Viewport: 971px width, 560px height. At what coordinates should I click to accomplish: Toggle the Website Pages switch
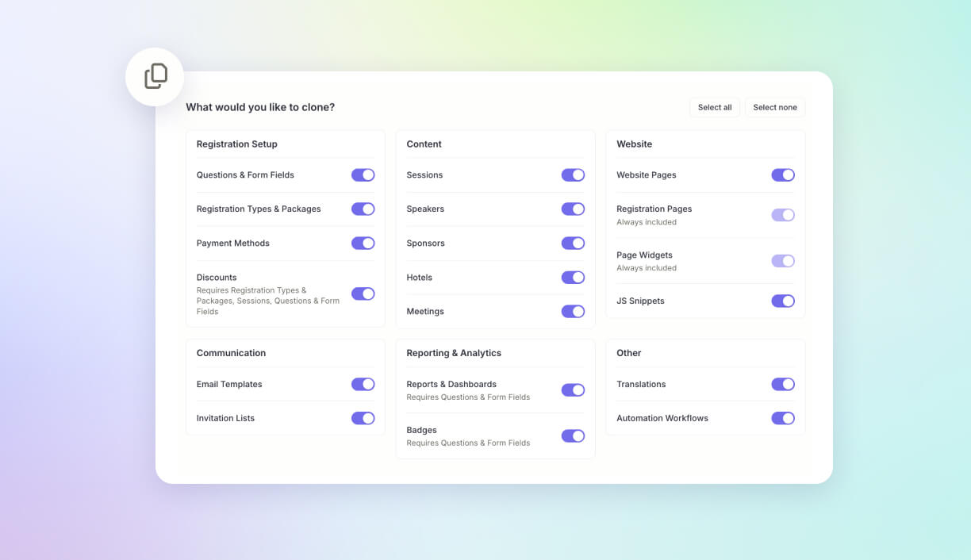point(783,175)
